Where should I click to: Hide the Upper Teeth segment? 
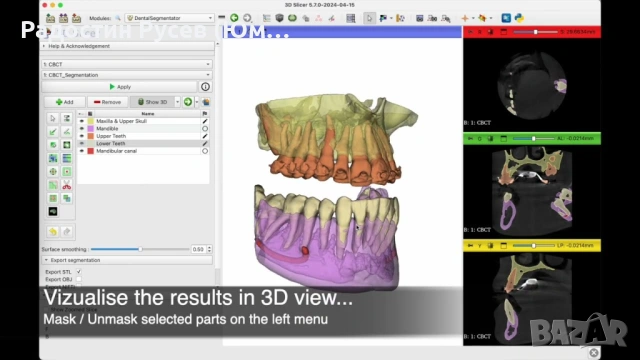(82, 136)
